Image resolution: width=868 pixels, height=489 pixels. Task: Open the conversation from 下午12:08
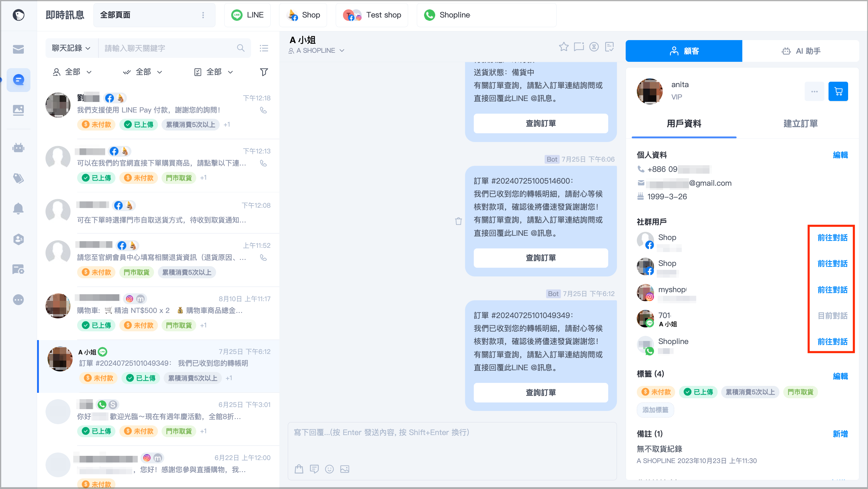click(158, 212)
